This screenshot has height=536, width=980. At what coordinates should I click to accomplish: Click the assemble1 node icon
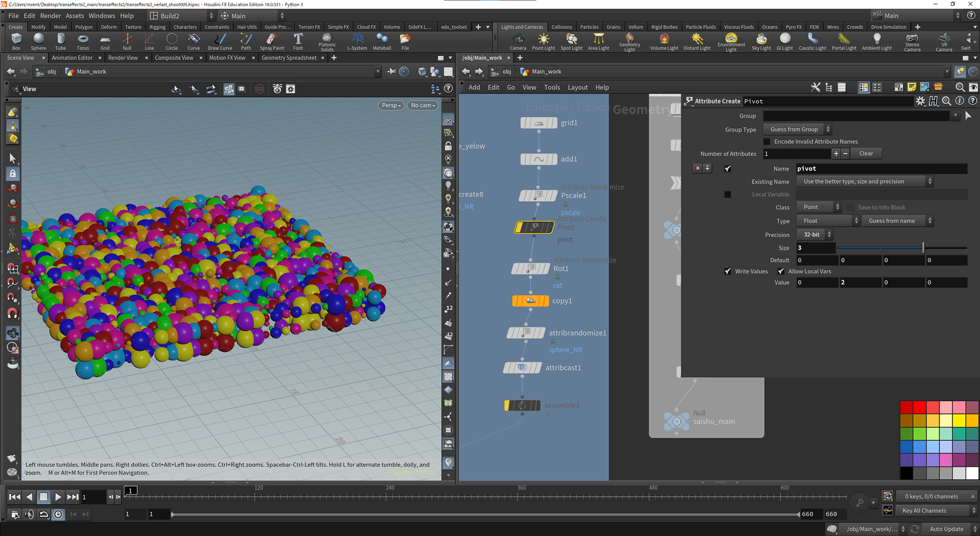(522, 405)
